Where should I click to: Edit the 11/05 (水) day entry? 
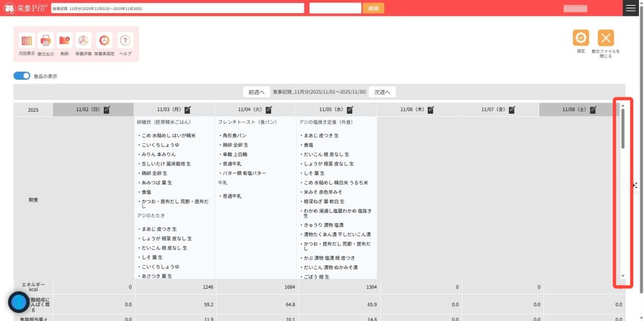coord(350,109)
